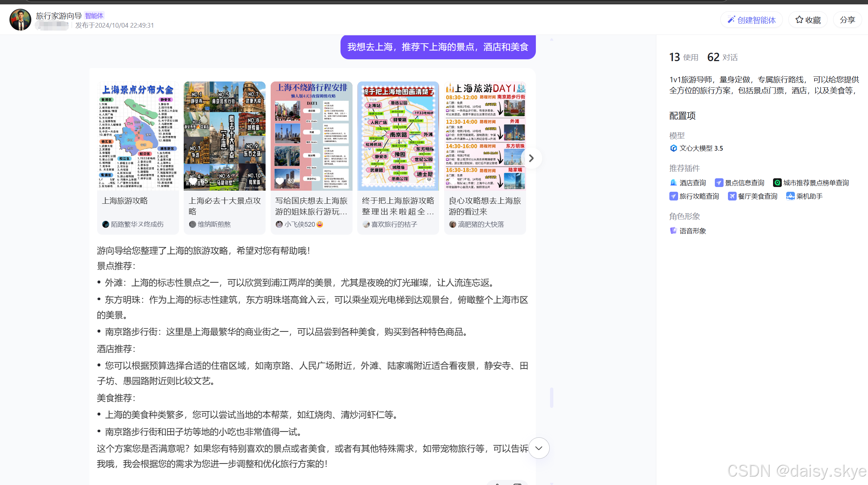The height and width of the screenshot is (485, 868).
Task: Click the 餐厅美食查询 plugin icon
Action: [732, 196]
